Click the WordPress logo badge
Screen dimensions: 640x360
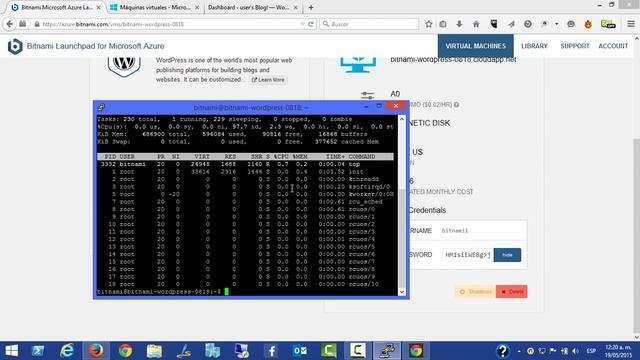pyautogui.click(x=124, y=66)
